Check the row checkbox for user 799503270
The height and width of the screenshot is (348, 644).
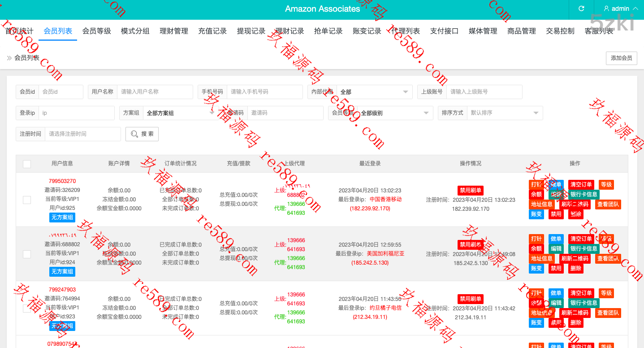coord(27,200)
